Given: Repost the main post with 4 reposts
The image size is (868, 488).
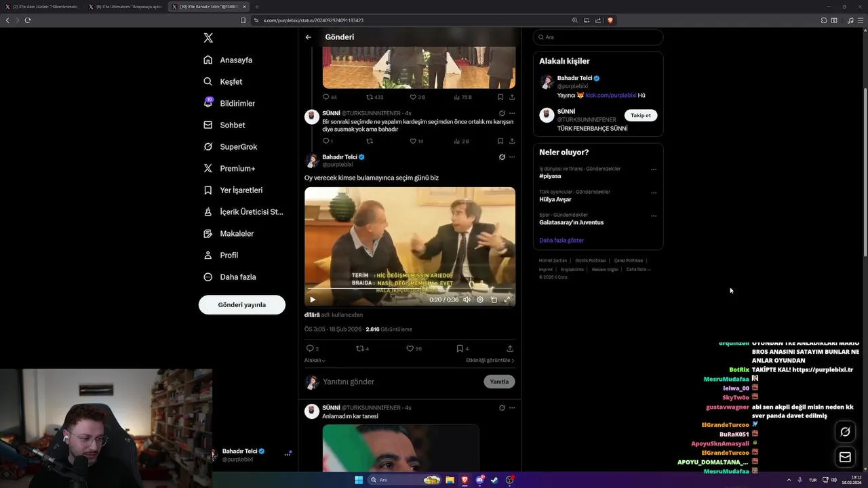Looking at the screenshot, I should coord(362,348).
